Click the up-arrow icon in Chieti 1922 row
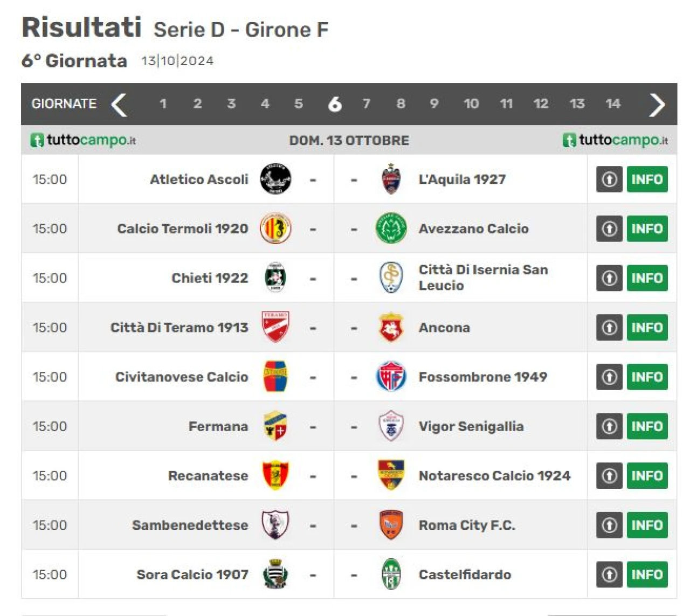The width and height of the screenshot is (690, 616). [609, 278]
